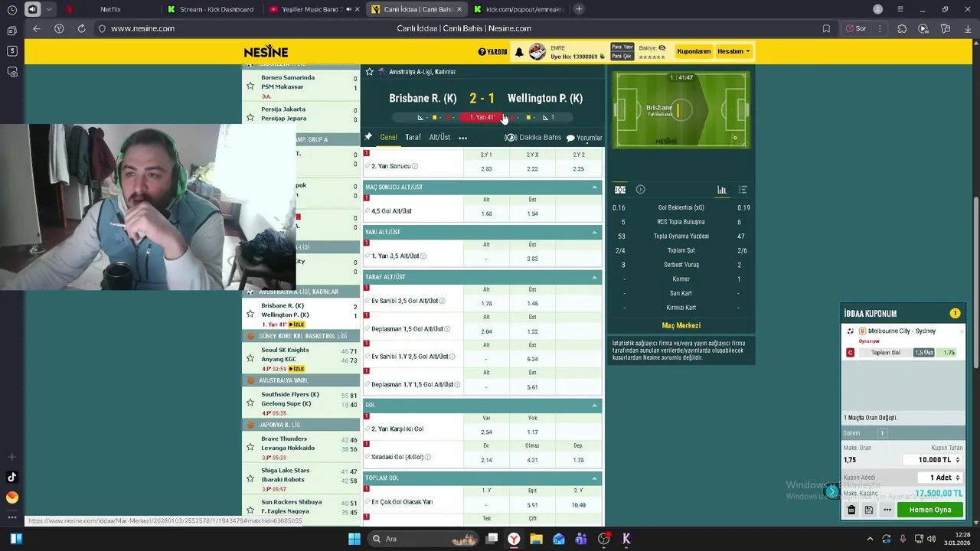Open TikTok in browser sidebar
980x551 pixels.
click(x=11, y=478)
